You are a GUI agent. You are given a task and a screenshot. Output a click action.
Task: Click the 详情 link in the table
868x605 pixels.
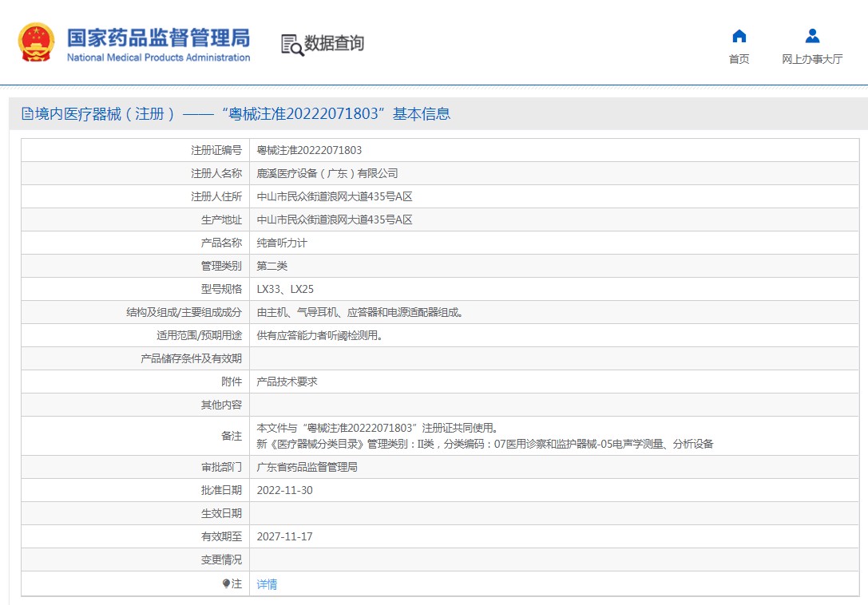pos(267,584)
